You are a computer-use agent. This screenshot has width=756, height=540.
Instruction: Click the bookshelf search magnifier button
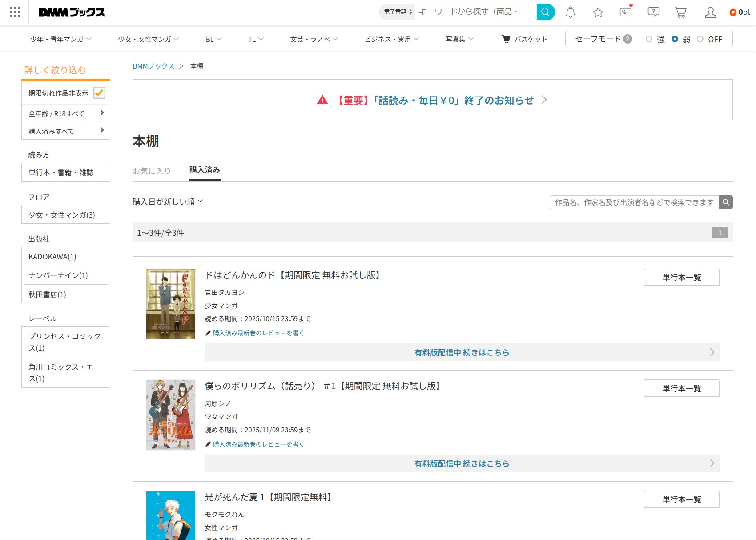click(726, 202)
